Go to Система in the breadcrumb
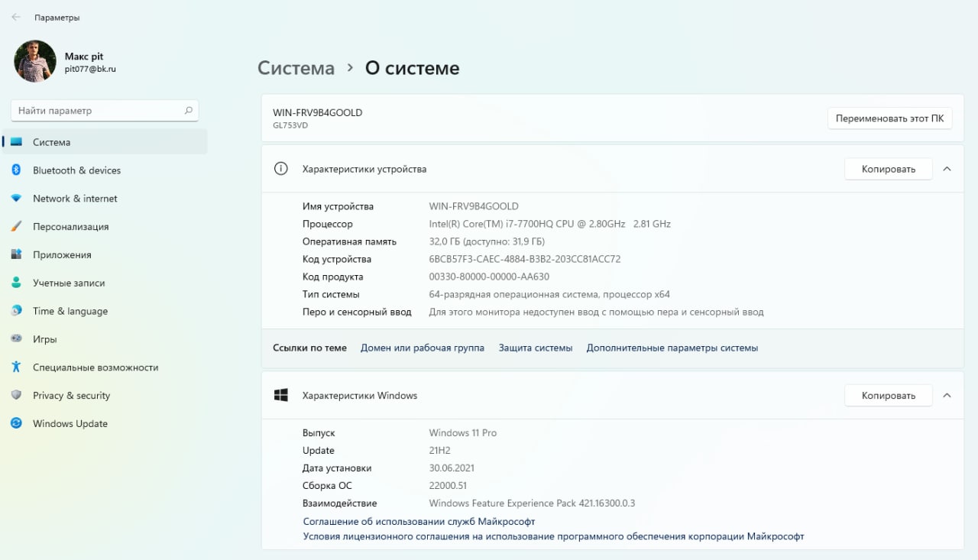978x560 pixels. click(296, 68)
